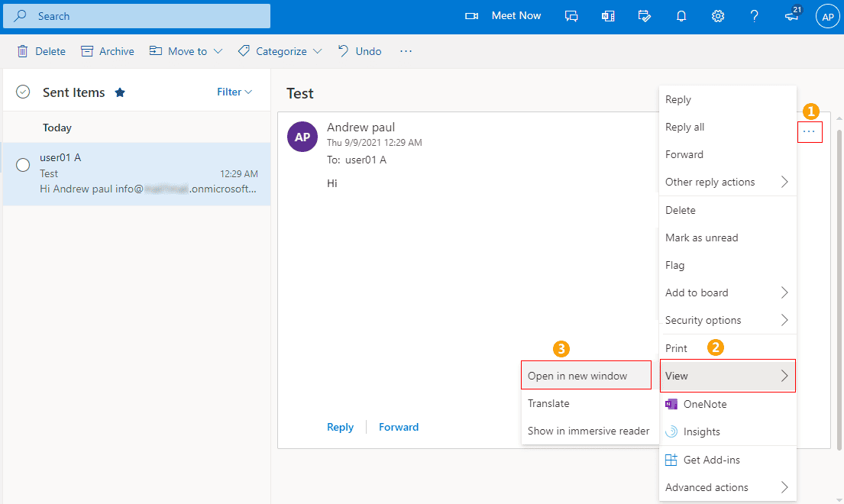Expand the Move to dropdown
The width and height of the screenshot is (844, 504).
pos(218,51)
